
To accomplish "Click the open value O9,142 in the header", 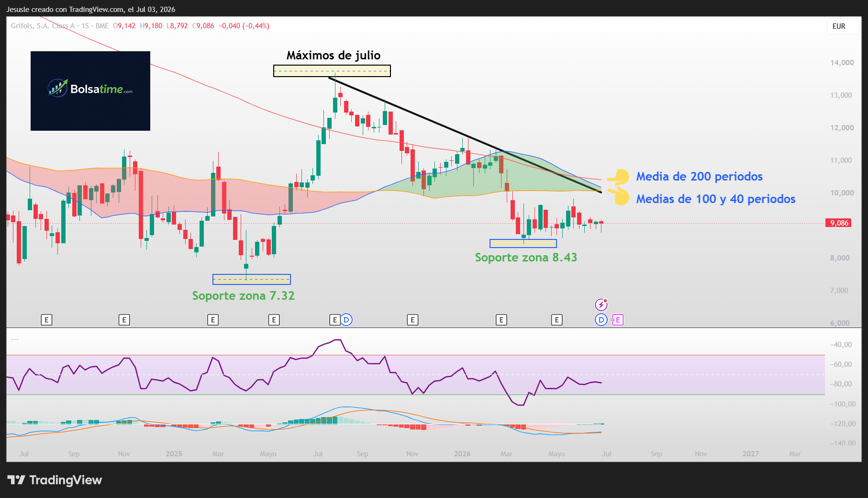I will click(x=124, y=26).
